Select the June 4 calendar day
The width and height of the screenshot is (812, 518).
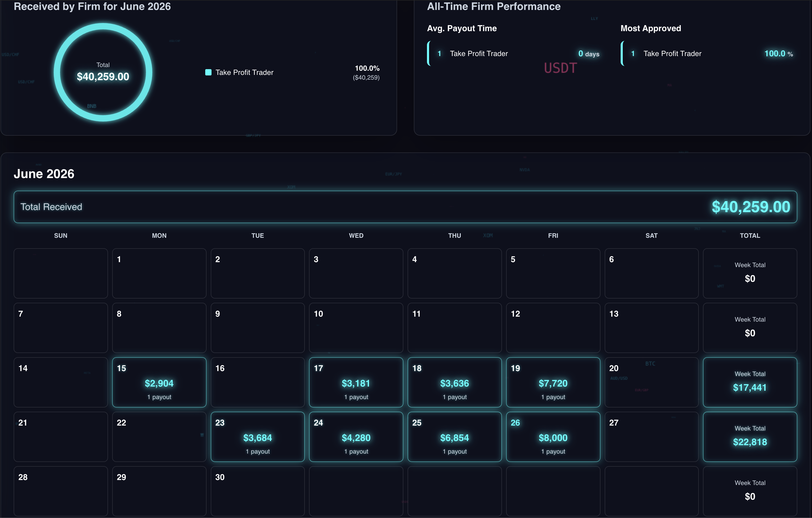tap(454, 273)
